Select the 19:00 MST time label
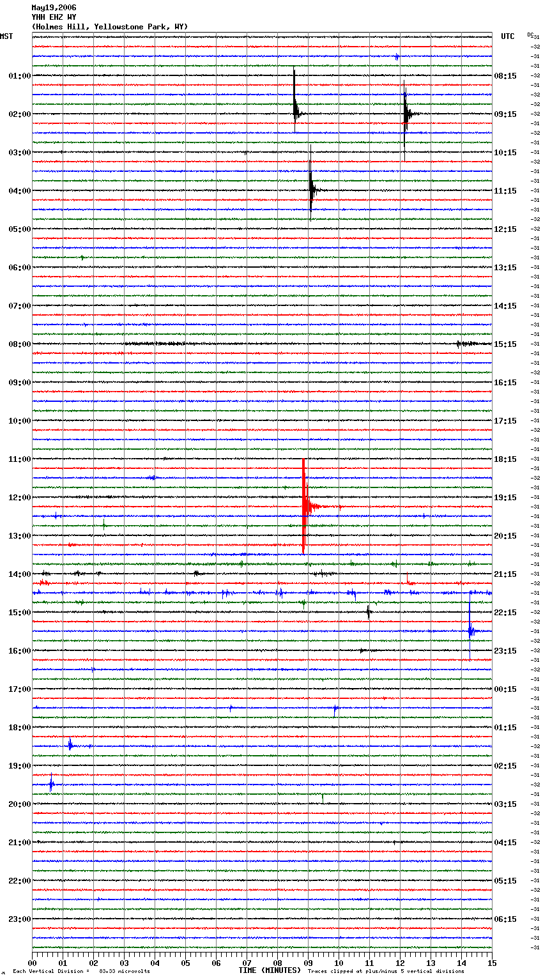Image resolution: width=543 pixels, height=980 pixels. [20, 766]
